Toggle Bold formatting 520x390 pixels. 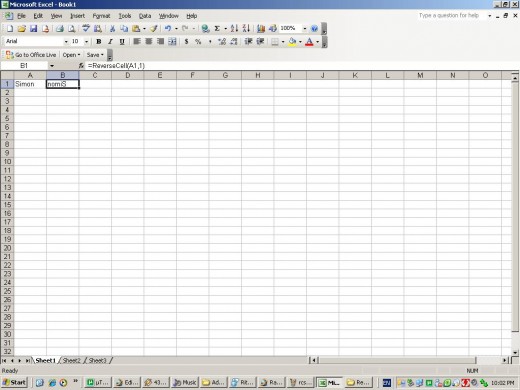(x=99, y=42)
